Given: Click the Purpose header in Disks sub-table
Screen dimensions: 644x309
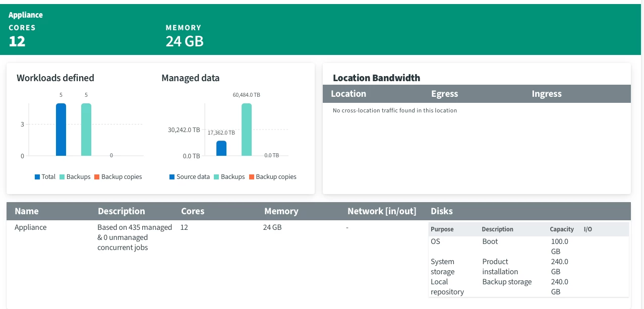Looking at the screenshot, I should (x=442, y=229).
